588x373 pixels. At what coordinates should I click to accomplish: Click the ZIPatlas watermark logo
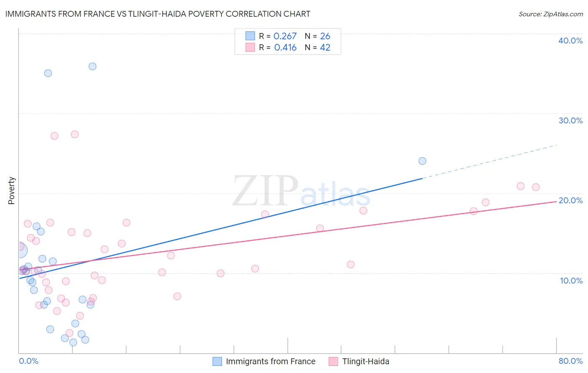pyautogui.click(x=301, y=191)
